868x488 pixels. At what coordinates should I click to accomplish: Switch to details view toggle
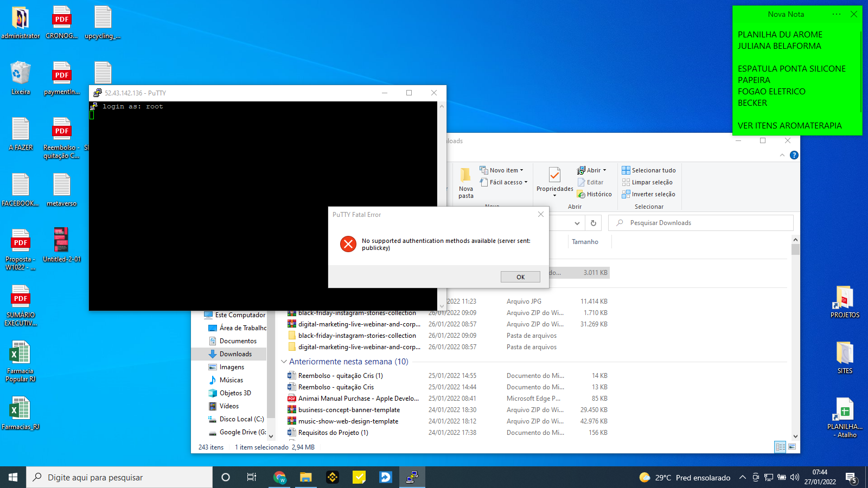click(780, 447)
